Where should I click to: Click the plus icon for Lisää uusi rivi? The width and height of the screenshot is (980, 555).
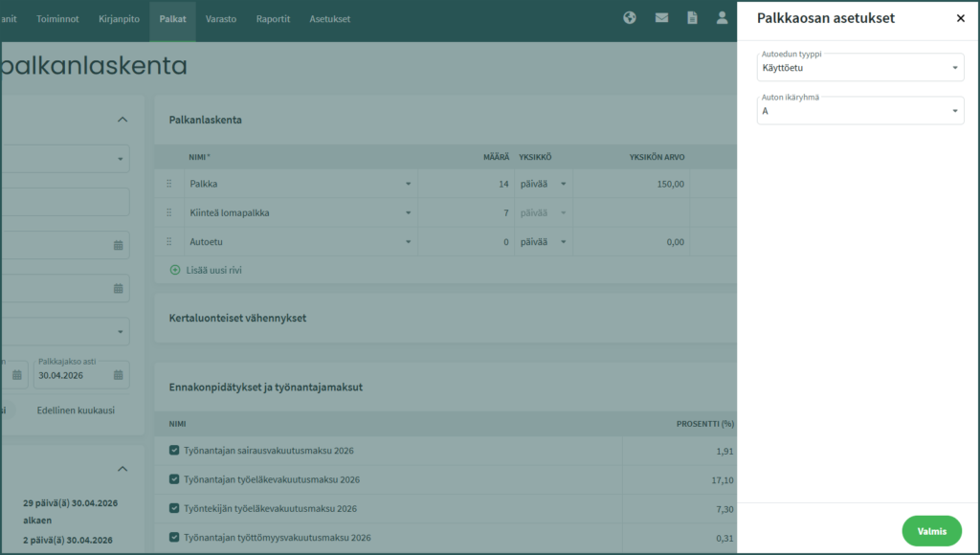point(175,270)
